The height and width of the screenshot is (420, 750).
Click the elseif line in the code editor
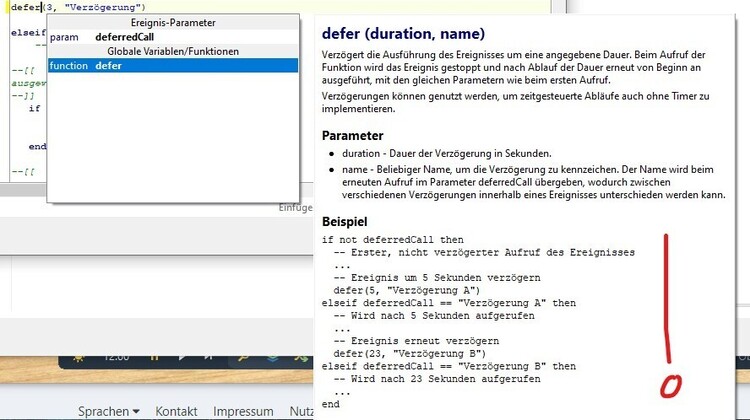[28, 33]
